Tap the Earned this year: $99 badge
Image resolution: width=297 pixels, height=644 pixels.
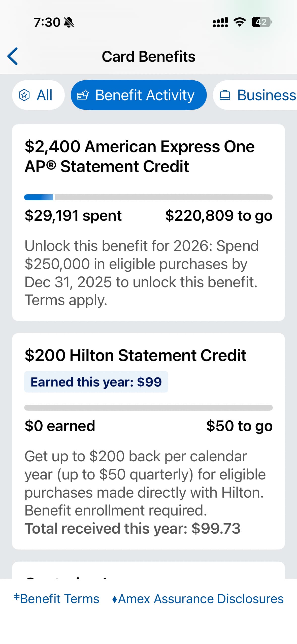coord(96,382)
